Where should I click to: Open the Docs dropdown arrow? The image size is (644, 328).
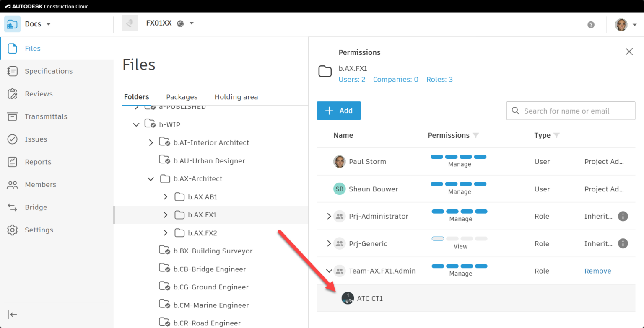click(x=48, y=24)
